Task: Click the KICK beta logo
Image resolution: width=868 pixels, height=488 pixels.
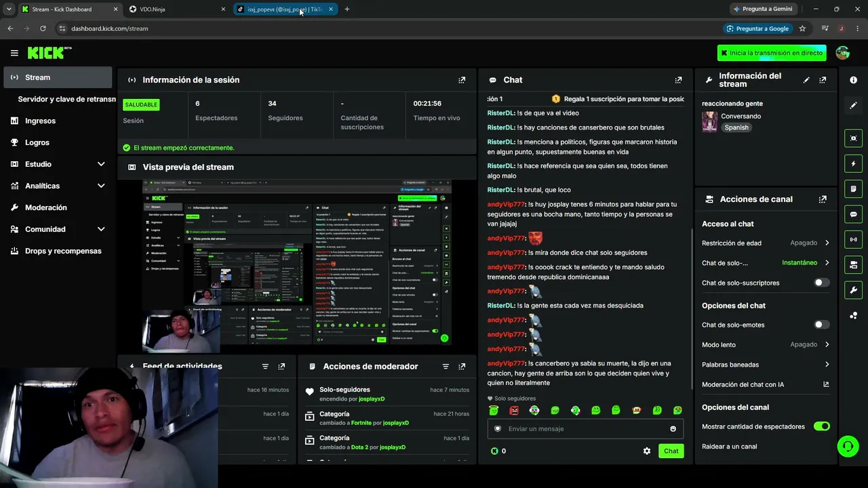Action: tap(50, 53)
